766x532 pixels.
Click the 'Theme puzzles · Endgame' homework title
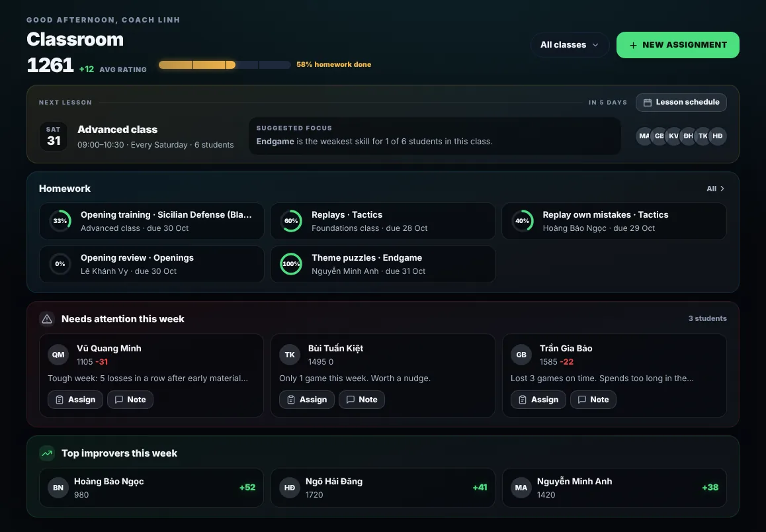coord(367,258)
